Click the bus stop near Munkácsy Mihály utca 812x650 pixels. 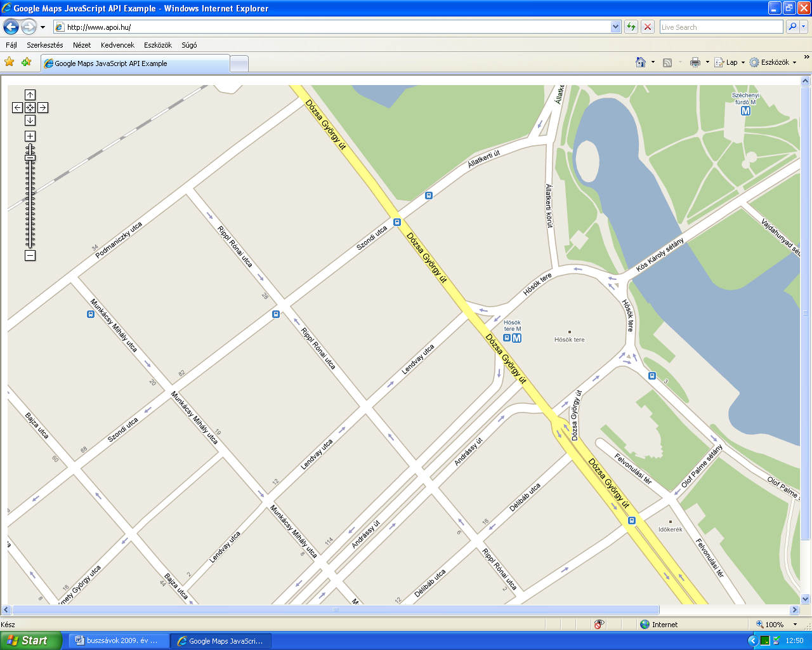pos(91,314)
